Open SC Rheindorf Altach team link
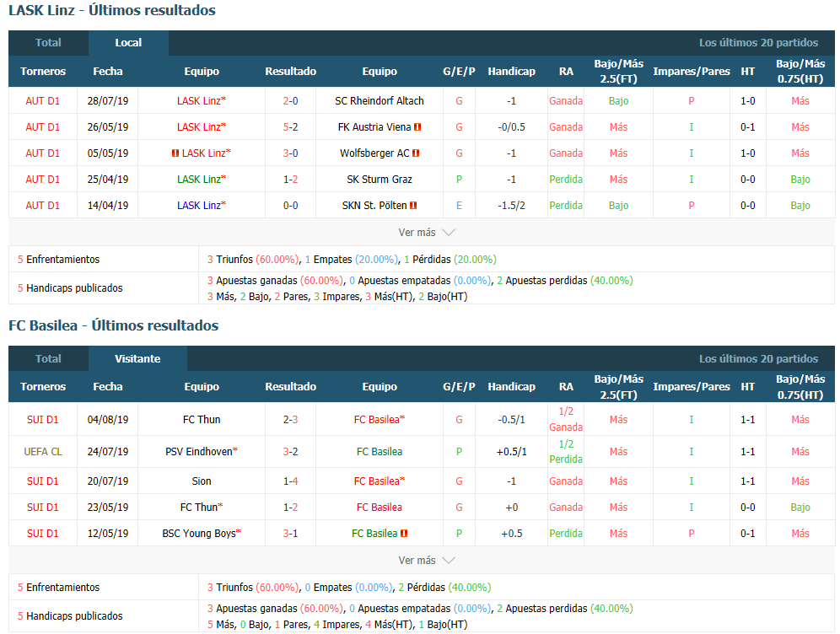Screen dimensions: 840x634 (380, 100)
